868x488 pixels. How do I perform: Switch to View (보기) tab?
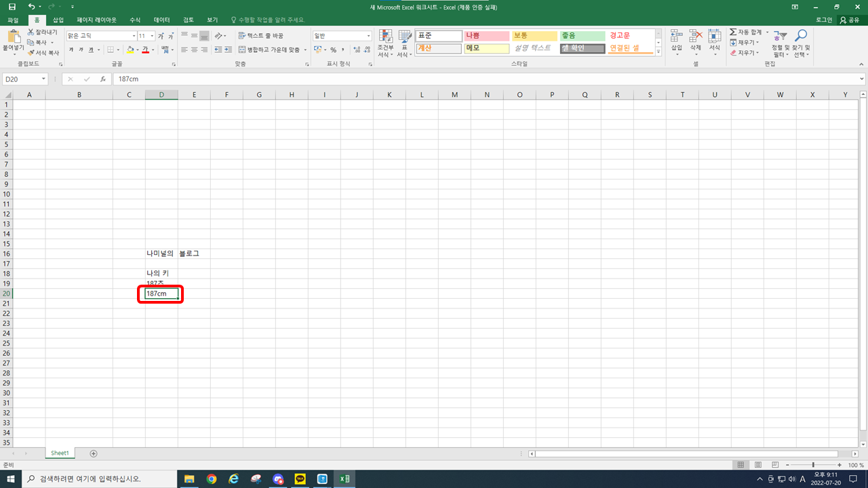pyautogui.click(x=212, y=20)
